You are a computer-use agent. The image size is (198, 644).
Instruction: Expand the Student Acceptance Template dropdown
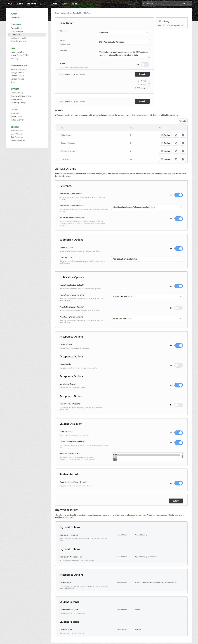click(x=147, y=296)
